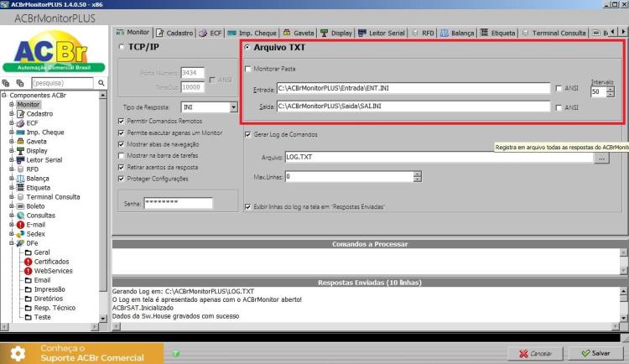The image size is (629, 364).
Task: Toggle Mostrar abas de navegação checkbox
Action: (121, 144)
